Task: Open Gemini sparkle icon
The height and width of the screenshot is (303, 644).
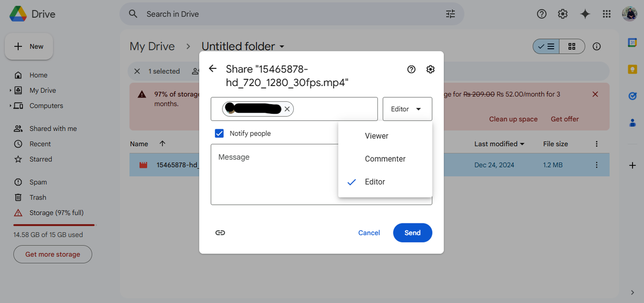Action: tap(585, 14)
